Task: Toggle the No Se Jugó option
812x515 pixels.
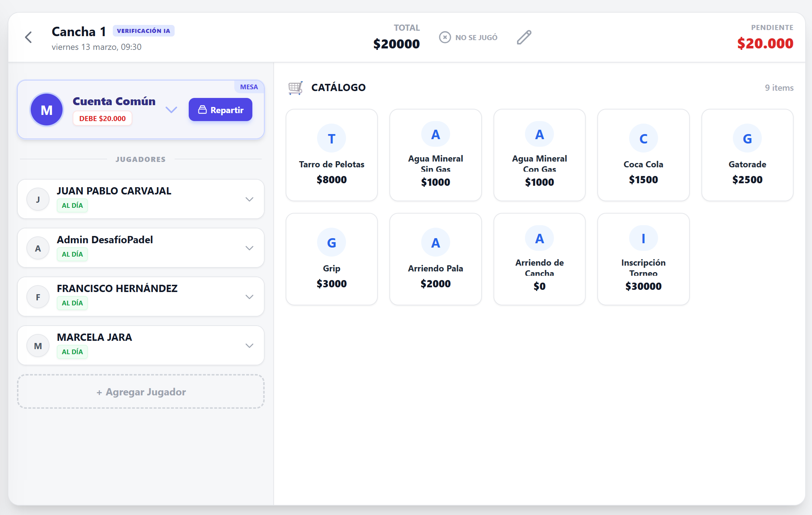Action: click(469, 37)
